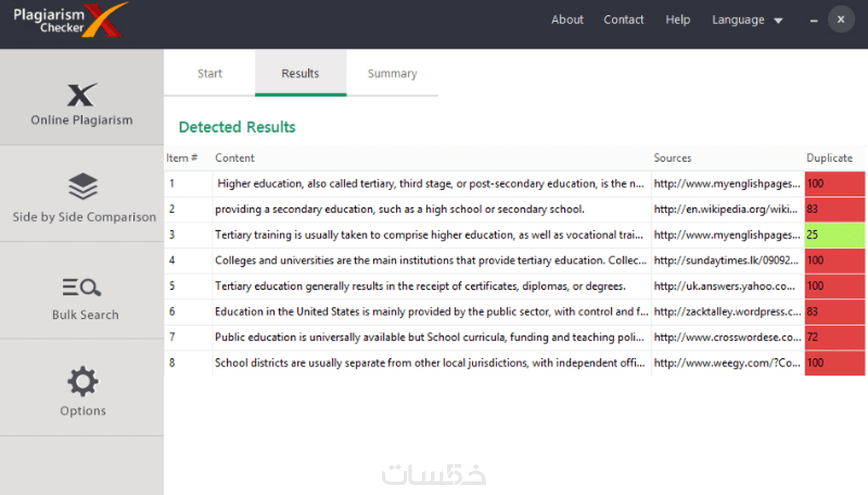Screen dimensions: 868x495
Task: Select the Results tab
Action: pyautogui.click(x=300, y=73)
